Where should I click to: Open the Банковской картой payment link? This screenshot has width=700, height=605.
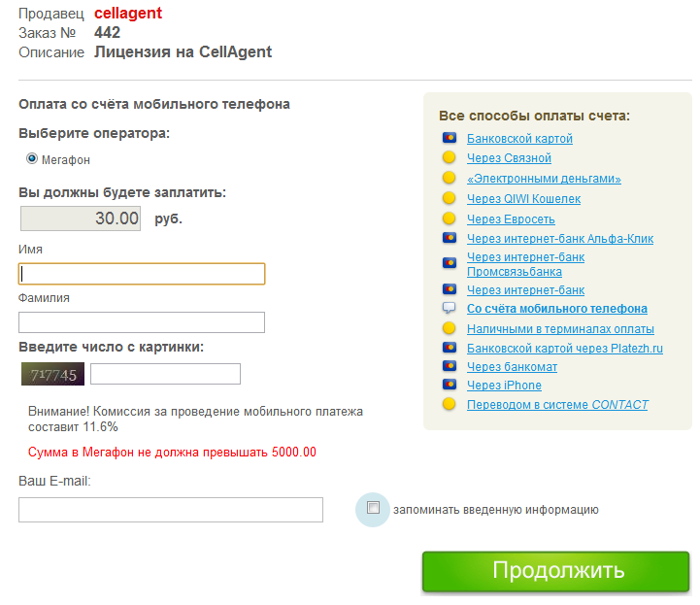[519, 139]
